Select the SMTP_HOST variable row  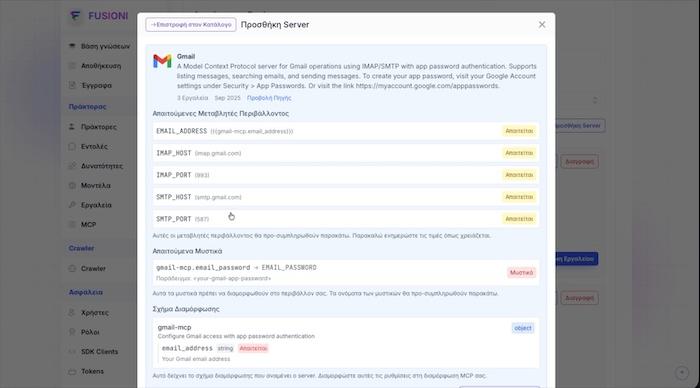346,197
